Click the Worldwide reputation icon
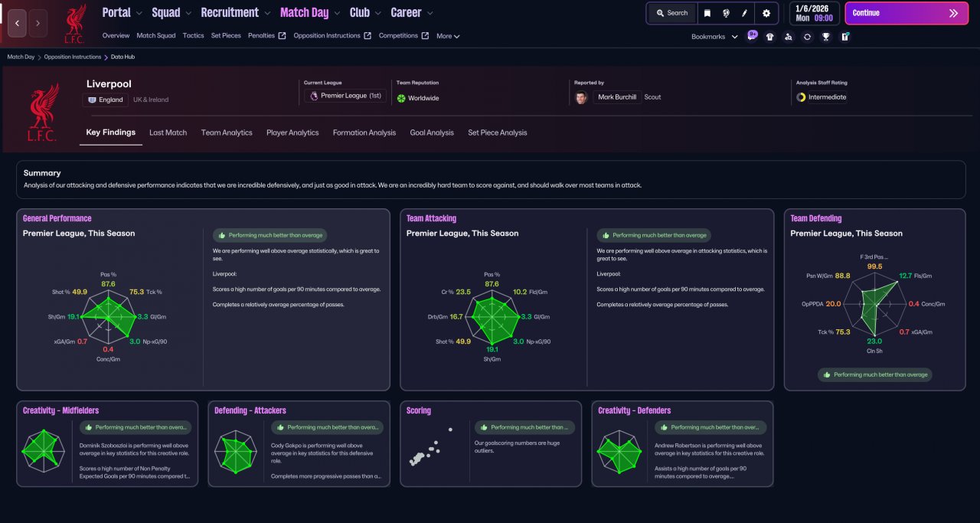980x523 pixels. [401, 98]
